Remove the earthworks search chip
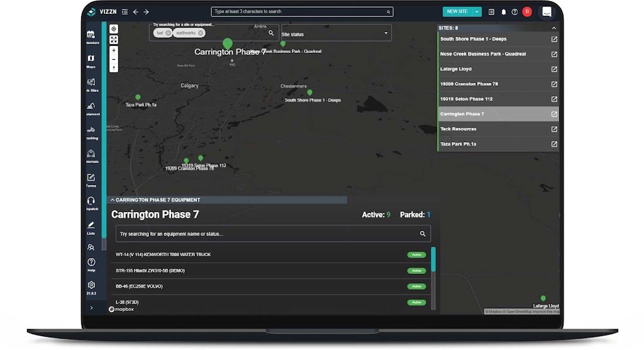This screenshot has height=350, width=644. (x=201, y=33)
